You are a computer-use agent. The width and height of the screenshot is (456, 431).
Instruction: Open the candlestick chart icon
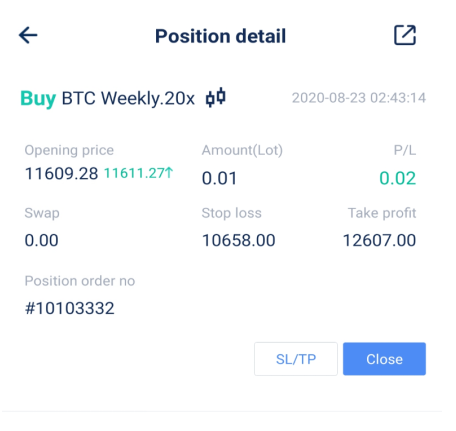point(216,97)
